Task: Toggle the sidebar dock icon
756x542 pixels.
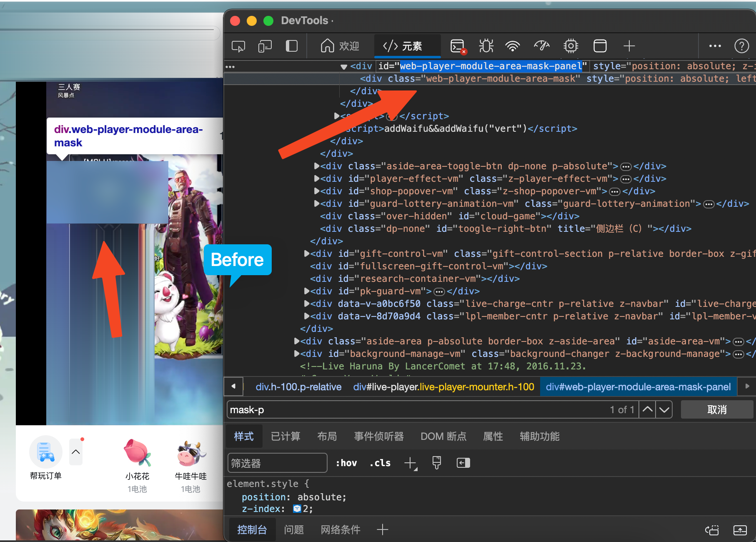Action: click(x=292, y=46)
